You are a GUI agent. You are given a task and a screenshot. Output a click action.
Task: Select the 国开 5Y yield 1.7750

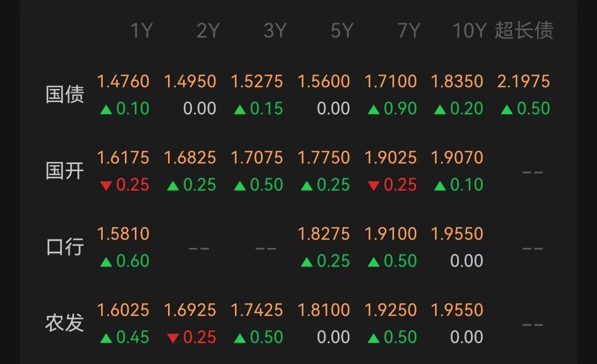[323, 157]
